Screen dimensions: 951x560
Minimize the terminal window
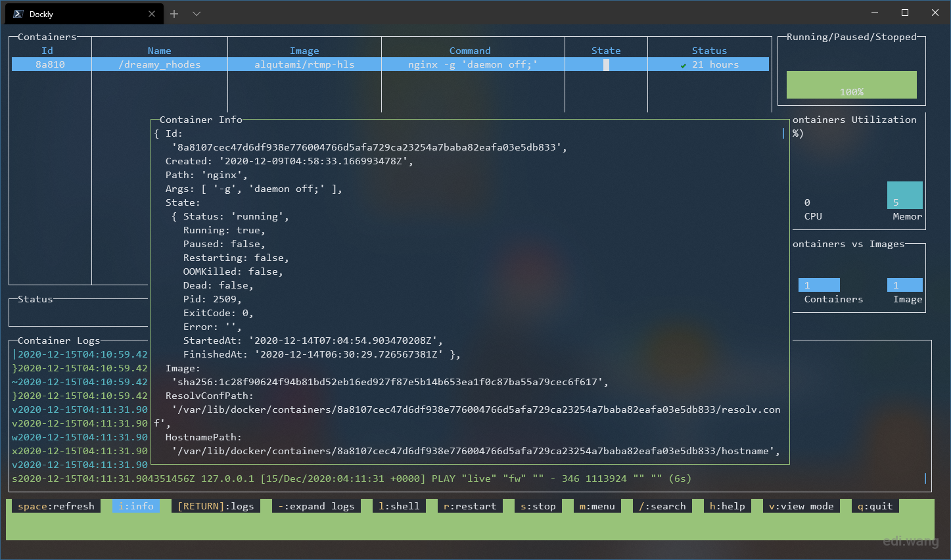click(875, 12)
